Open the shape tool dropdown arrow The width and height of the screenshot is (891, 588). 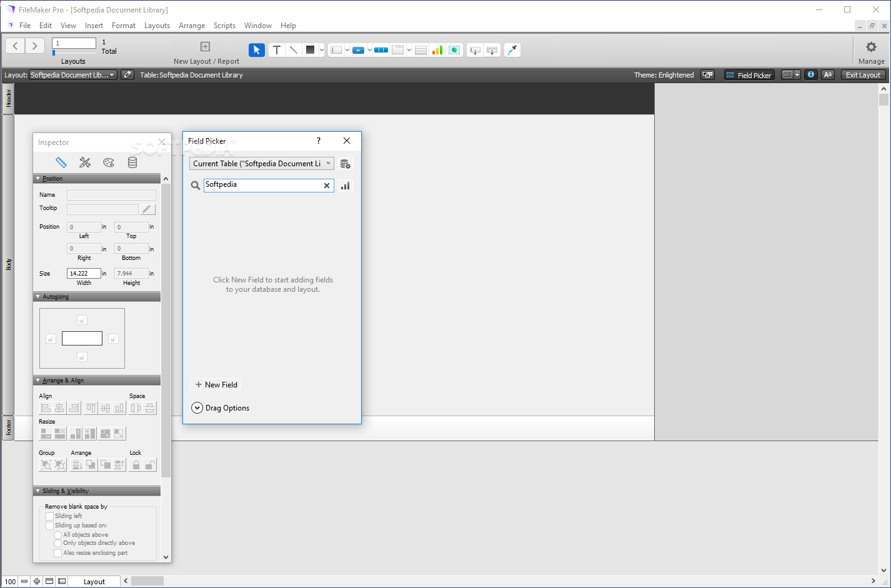(322, 50)
